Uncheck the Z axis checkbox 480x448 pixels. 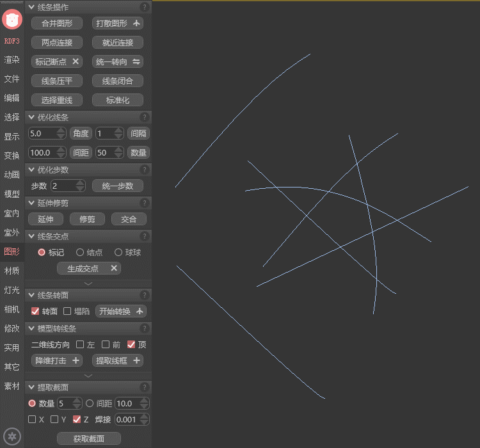(77, 419)
